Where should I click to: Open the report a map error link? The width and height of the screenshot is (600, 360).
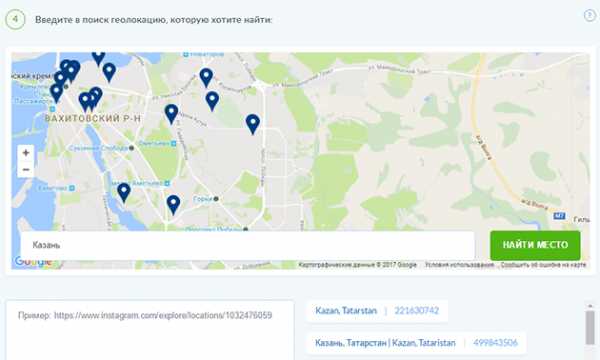point(543,265)
